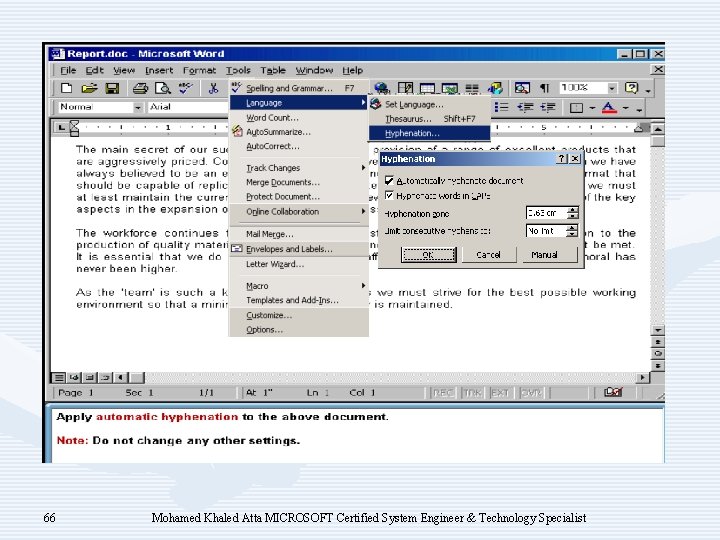Expand the Online Collaboration submenu
The height and width of the screenshot is (540, 720).
tap(299, 211)
